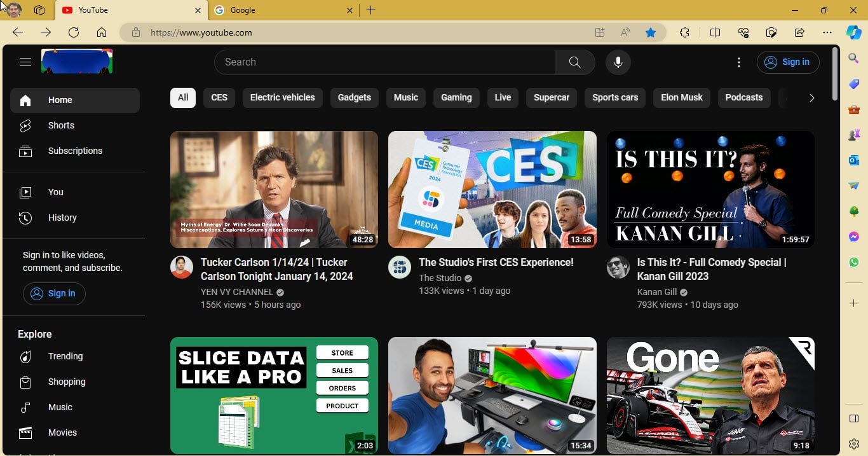The image size is (868, 456).
Task: Open The Studio CES video thumbnail
Action: click(492, 190)
